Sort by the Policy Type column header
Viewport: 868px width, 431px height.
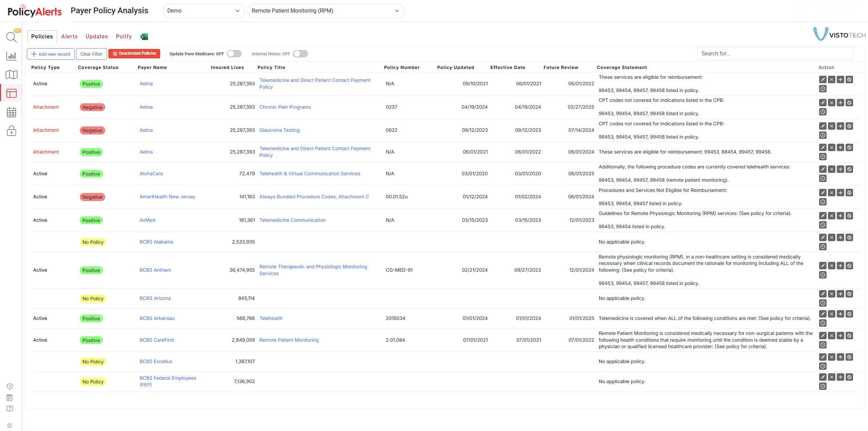click(x=45, y=67)
